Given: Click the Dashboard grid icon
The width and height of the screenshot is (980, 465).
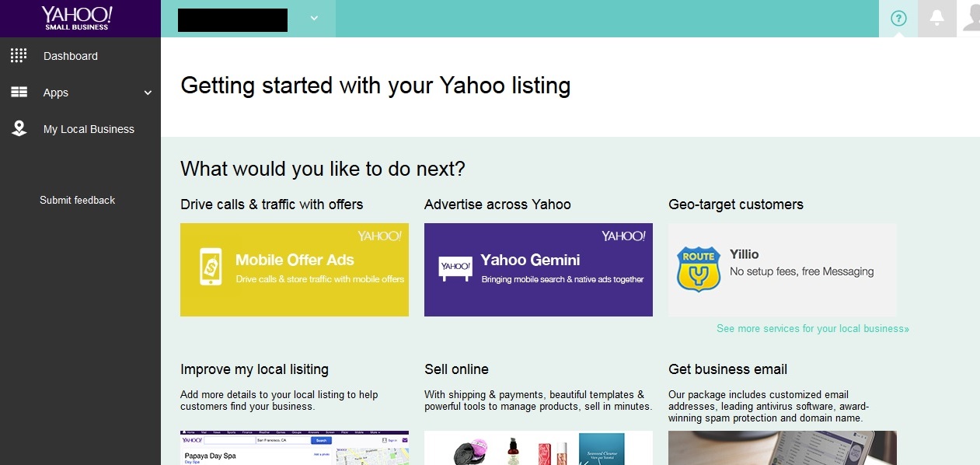Looking at the screenshot, I should point(19,55).
